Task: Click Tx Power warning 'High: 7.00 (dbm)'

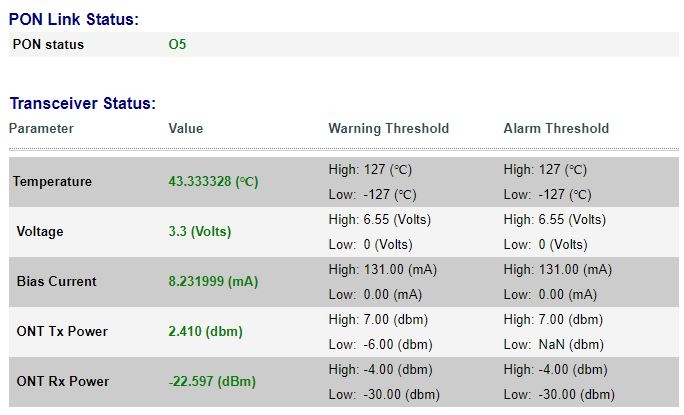Action: (x=378, y=319)
